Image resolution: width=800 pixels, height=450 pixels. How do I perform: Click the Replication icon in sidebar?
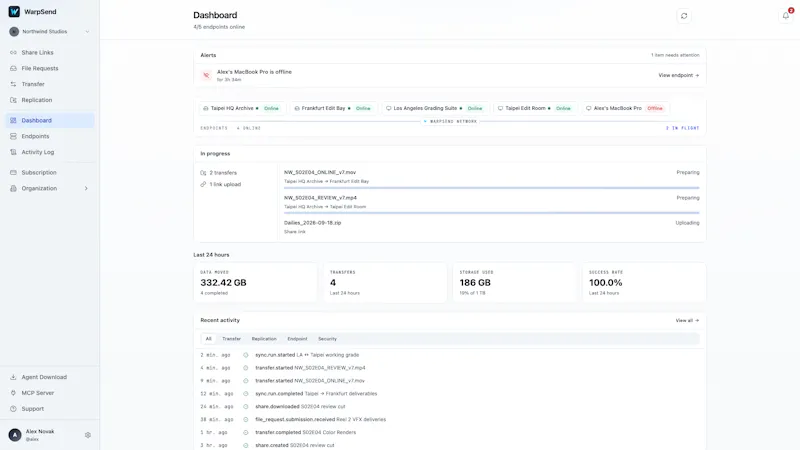13,100
